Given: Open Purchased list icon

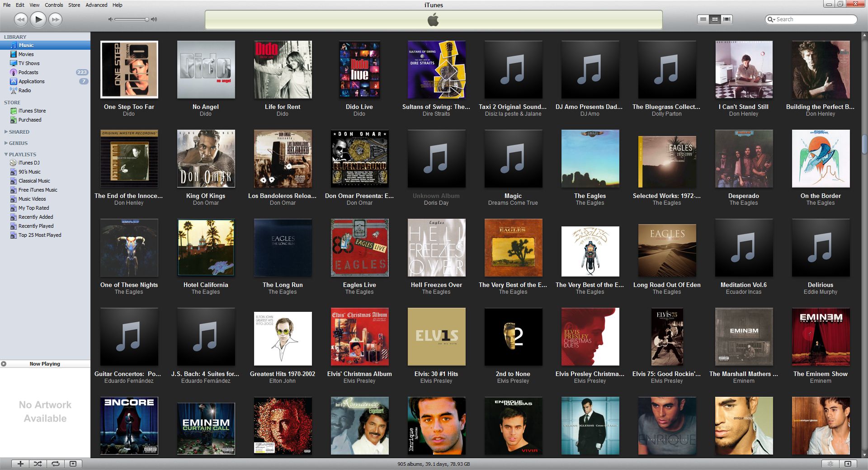Looking at the screenshot, I should 14,120.
